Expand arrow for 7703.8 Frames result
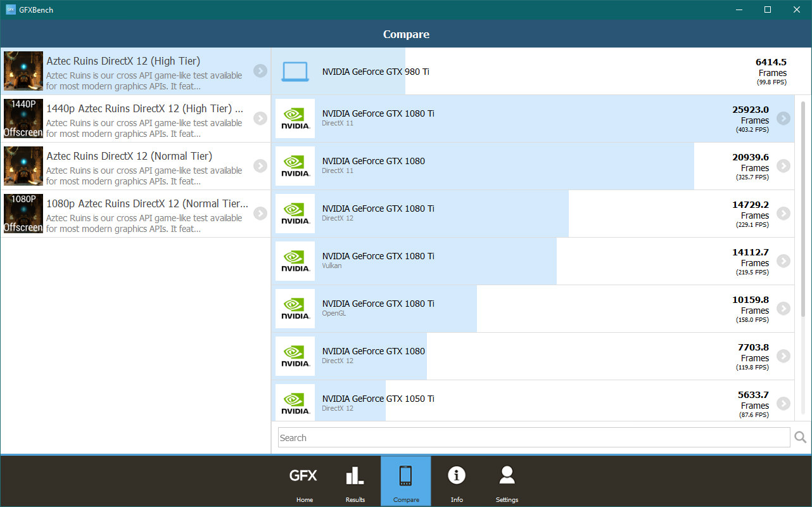Image resolution: width=812 pixels, height=507 pixels. (x=783, y=356)
